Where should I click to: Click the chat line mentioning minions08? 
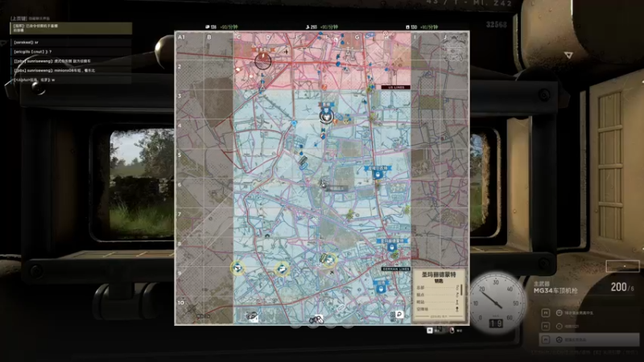tap(71, 71)
